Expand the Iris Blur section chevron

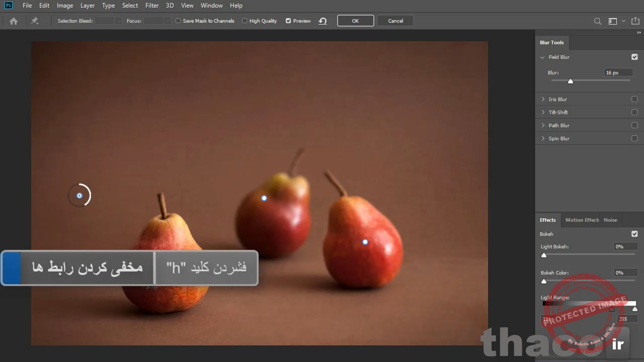(543, 100)
